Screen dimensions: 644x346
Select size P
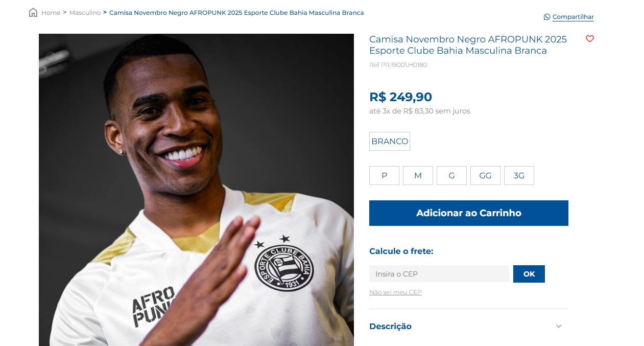[384, 175]
